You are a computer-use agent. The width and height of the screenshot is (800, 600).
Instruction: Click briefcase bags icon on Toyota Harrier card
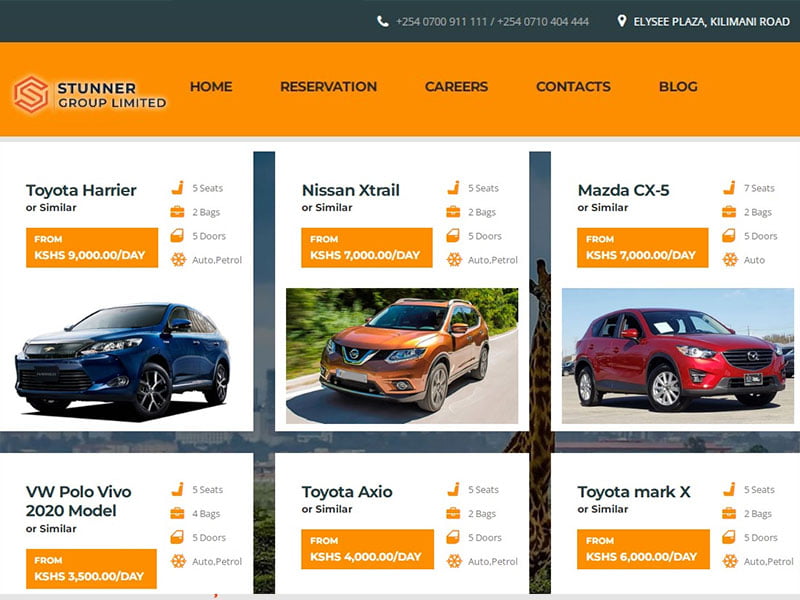(178, 212)
